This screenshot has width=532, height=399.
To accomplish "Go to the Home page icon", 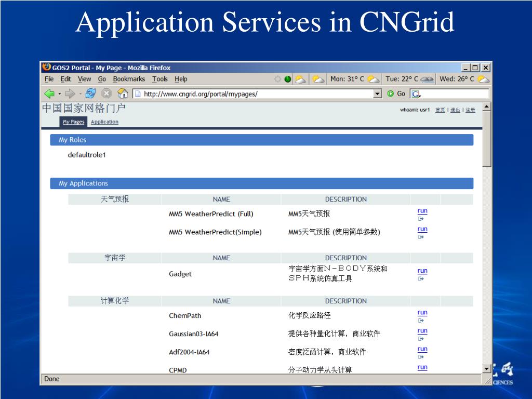I will 123,94.
